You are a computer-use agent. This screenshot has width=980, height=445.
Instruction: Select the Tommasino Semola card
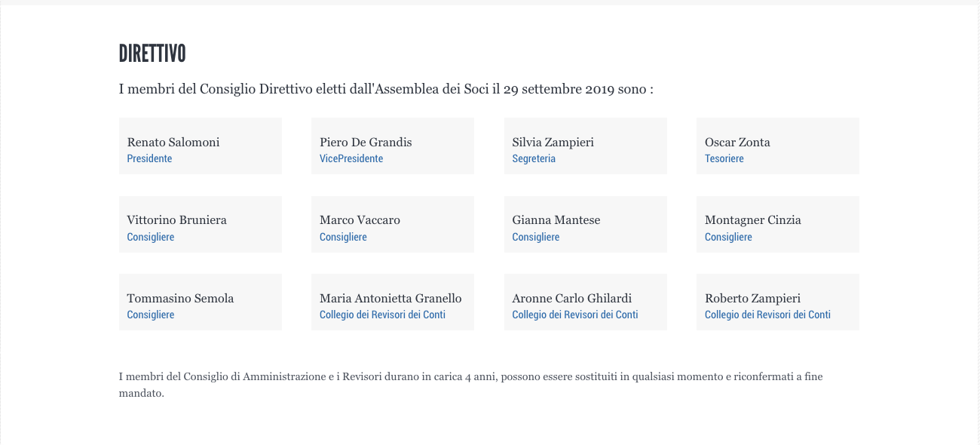[x=201, y=302]
